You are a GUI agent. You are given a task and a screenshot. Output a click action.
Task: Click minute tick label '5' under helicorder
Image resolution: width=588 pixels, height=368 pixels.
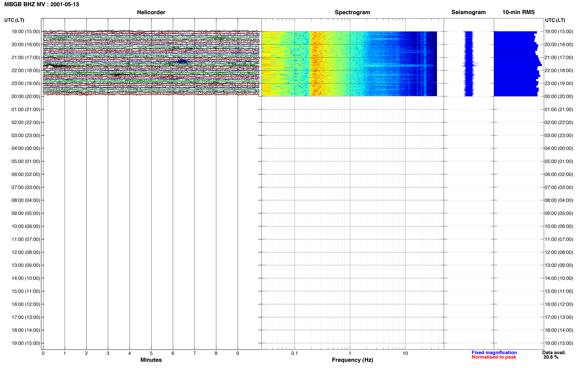[151, 353]
